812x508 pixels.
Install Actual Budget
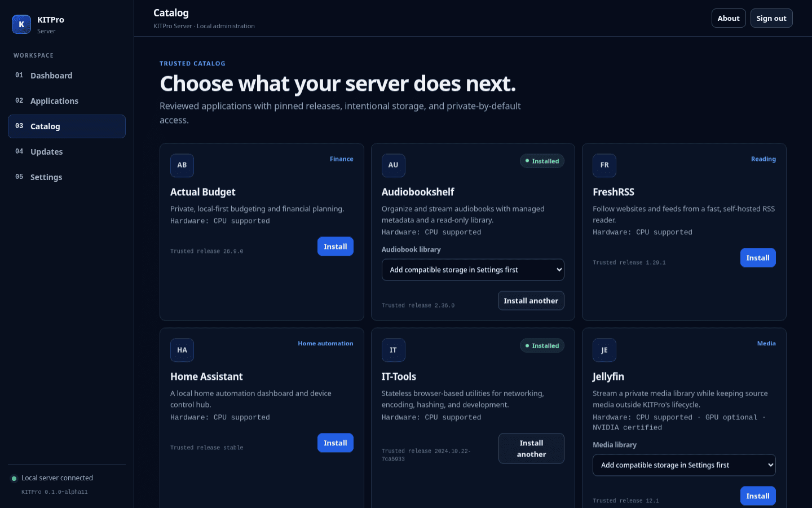click(336, 247)
